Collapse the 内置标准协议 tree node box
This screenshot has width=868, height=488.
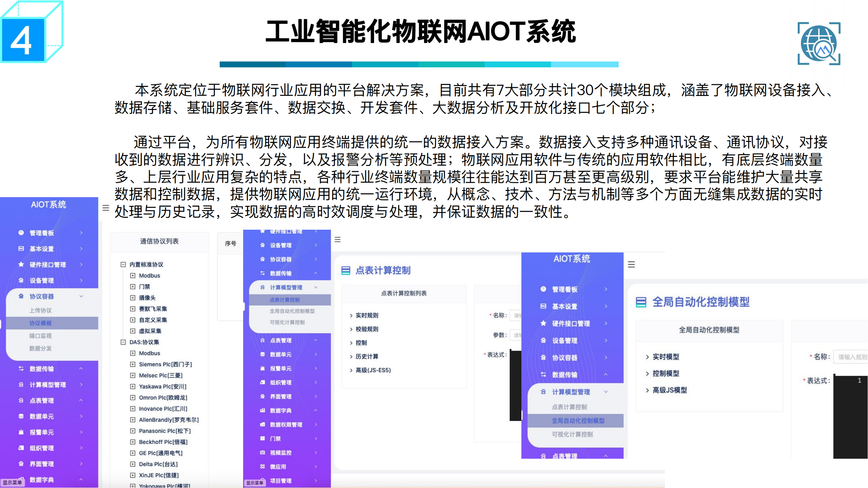point(123,264)
